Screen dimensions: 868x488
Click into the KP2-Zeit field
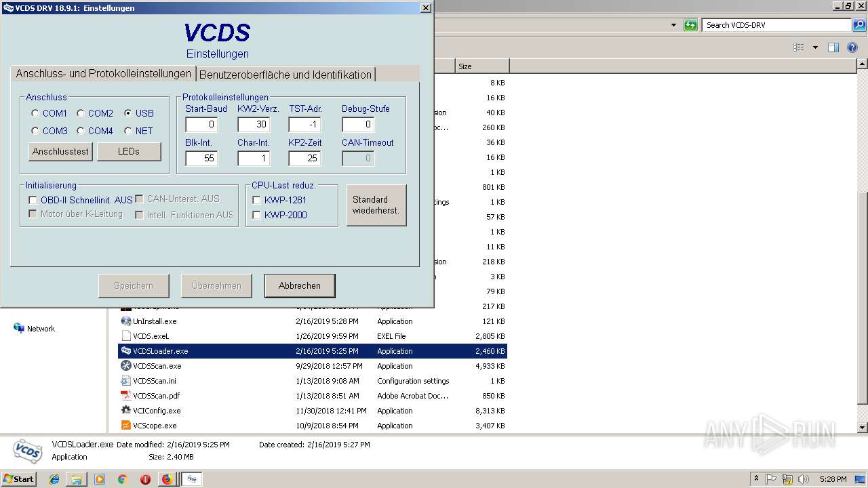coord(304,158)
